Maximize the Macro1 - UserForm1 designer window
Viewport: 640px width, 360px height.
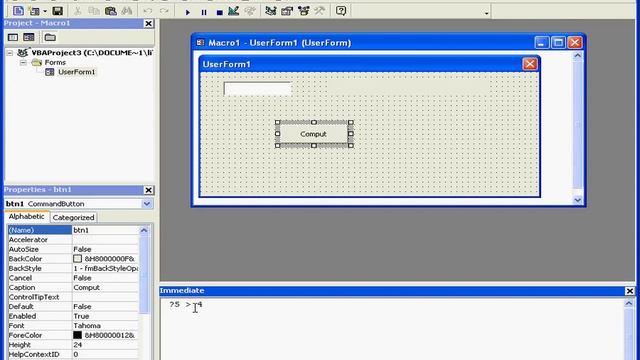[558, 42]
